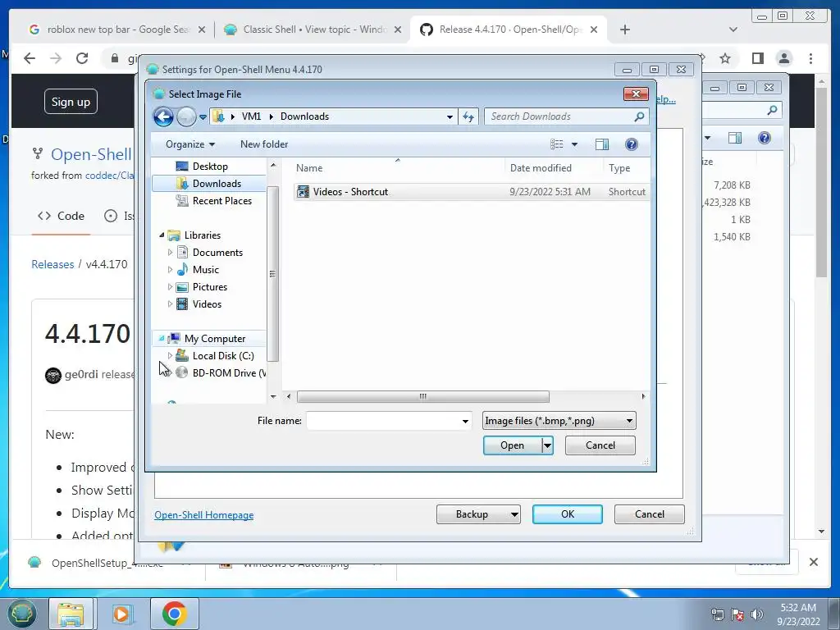Viewport: 840px width, 630px height.
Task: Click OK in Open-Shell settings window
Action: 568,514
